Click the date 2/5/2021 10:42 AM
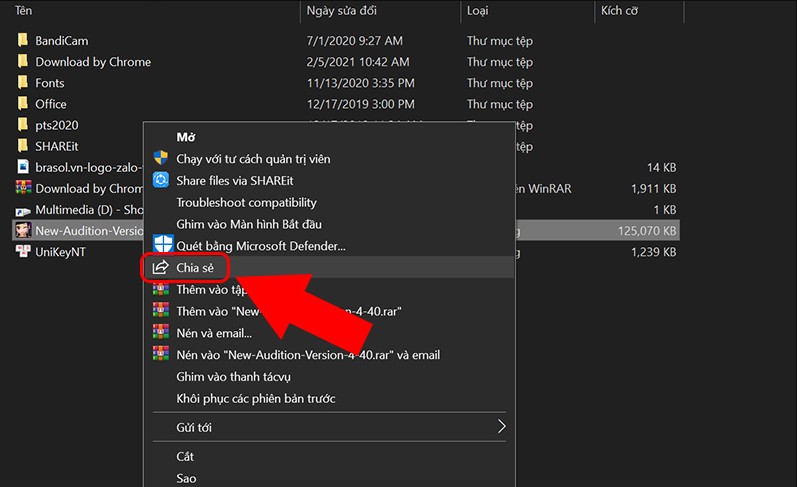Image resolution: width=797 pixels, height=487 pixels. click(x=358, y=62)
